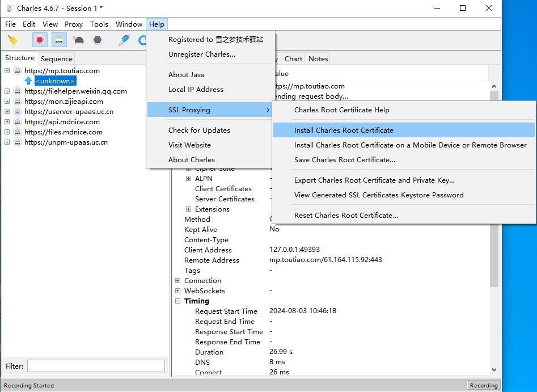The height and width of the screenshot is (392, 537).
Task: Click the blue up-arrow icon beside <unknown>
Action: point(28,81)
